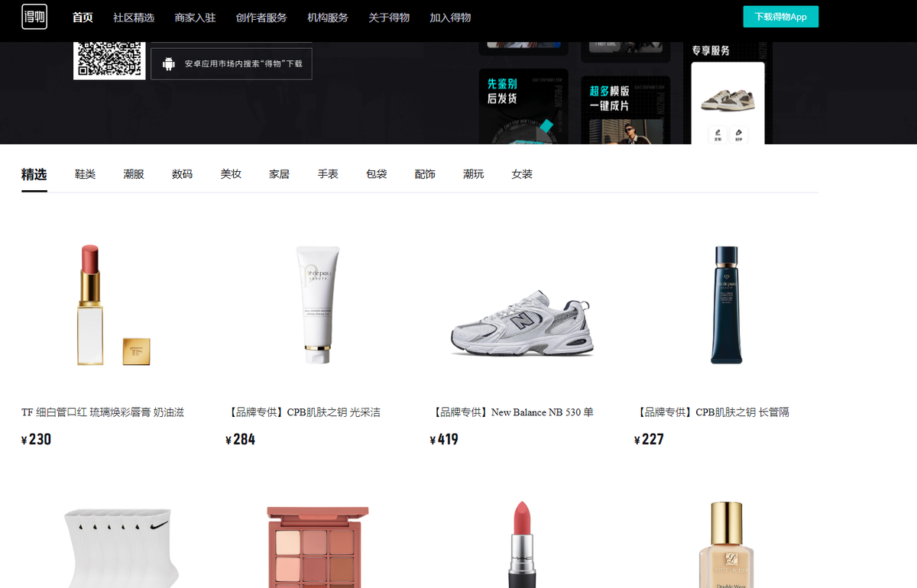Open the TF lipstick product image
This screenshot has height=588, width=917.
point(113,305)
